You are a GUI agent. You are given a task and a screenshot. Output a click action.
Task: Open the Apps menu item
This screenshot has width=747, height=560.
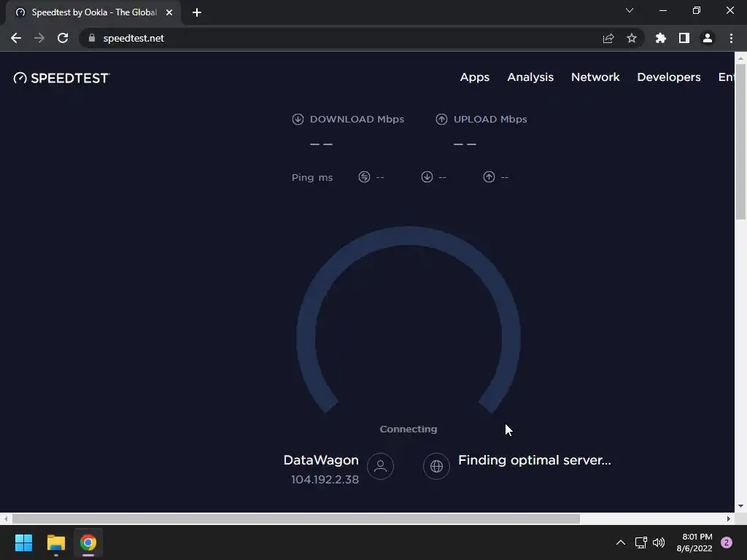pos(474,77)
